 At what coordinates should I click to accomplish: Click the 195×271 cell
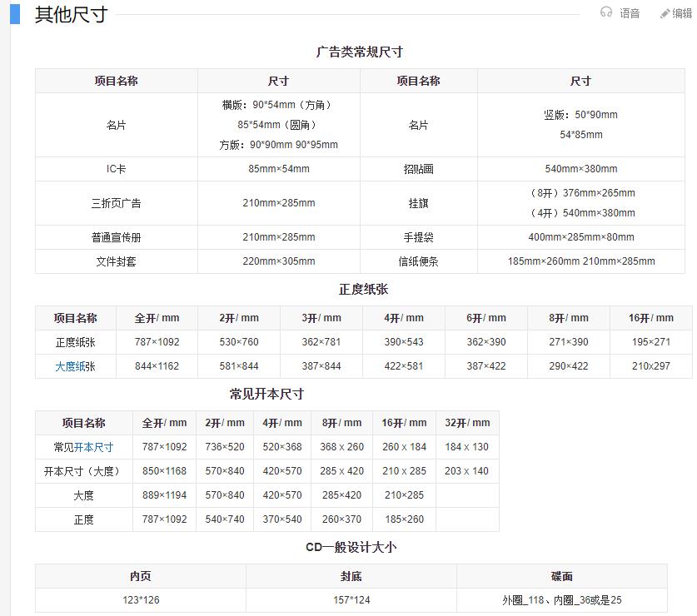click(651, 342)
